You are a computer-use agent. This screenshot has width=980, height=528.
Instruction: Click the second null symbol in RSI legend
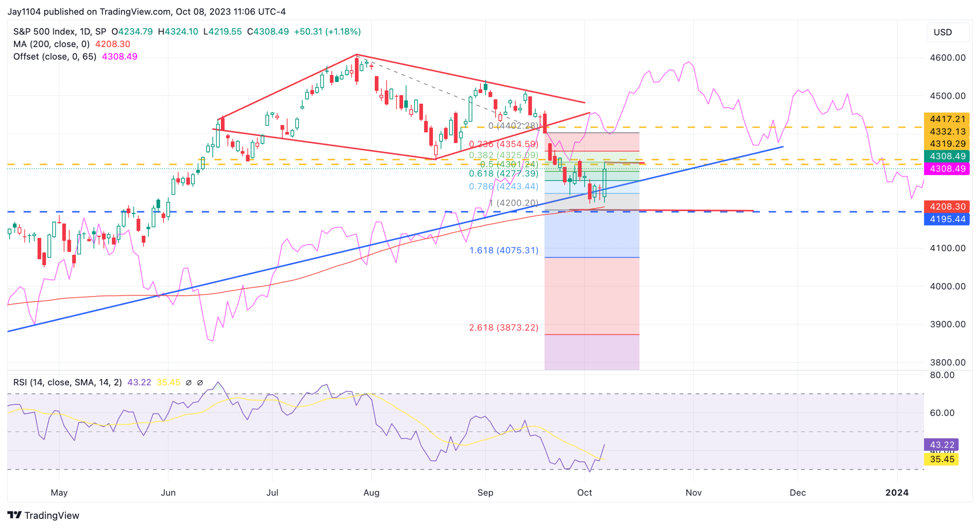pyautogui.click(x=200, y=383)
